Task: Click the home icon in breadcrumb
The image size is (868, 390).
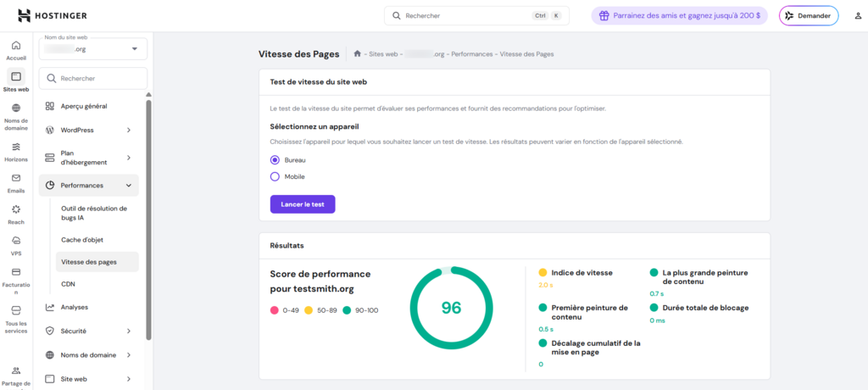Action: point(359,54)
